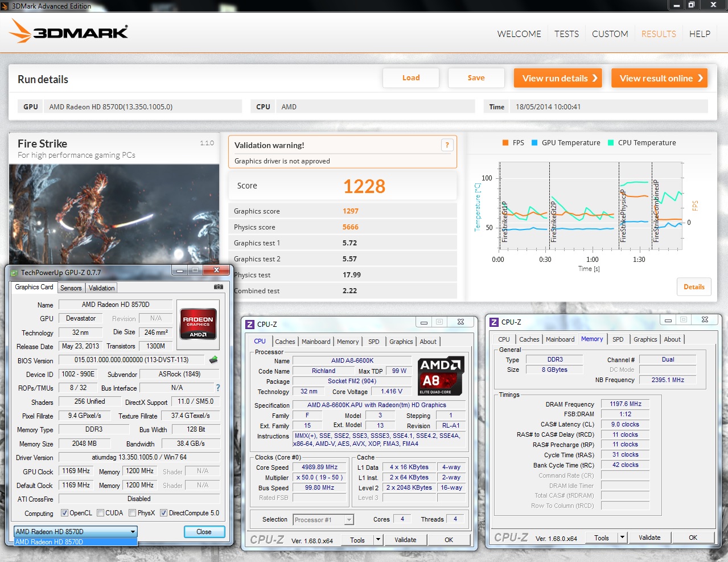Open the HELP section
This screenshot has height=562, width=728.
coord(700,34)
